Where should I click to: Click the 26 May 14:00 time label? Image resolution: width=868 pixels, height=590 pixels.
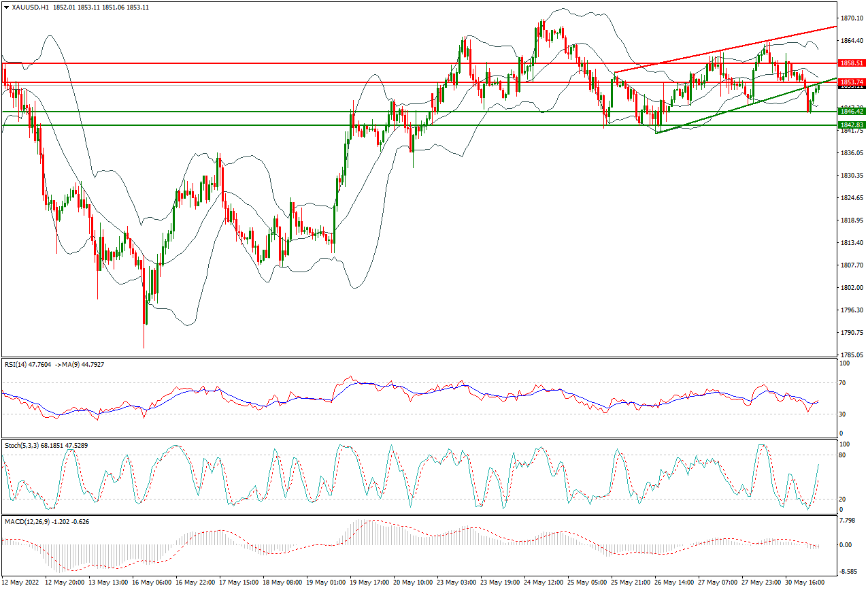[675, 583]
